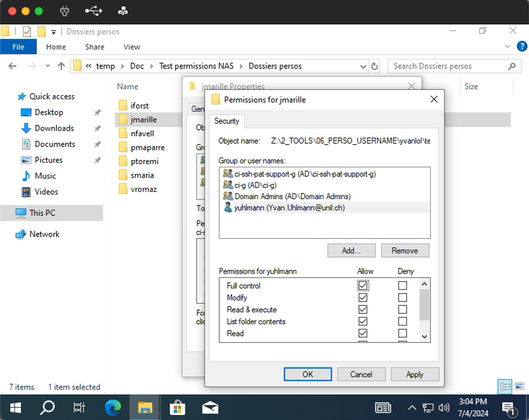Open the Explorer help question mark icon
This screenshot has width=529, height=420.
(522, 47)
